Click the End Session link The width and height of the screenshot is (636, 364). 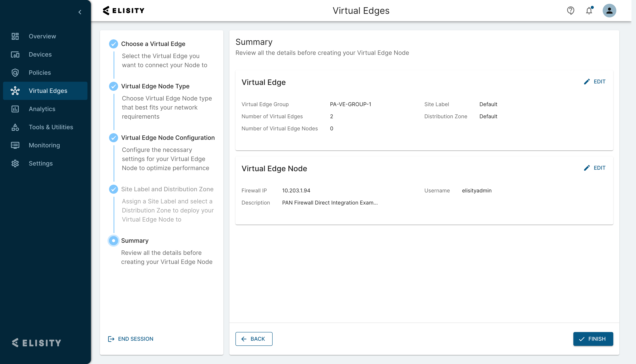click(x=131, y=339)
